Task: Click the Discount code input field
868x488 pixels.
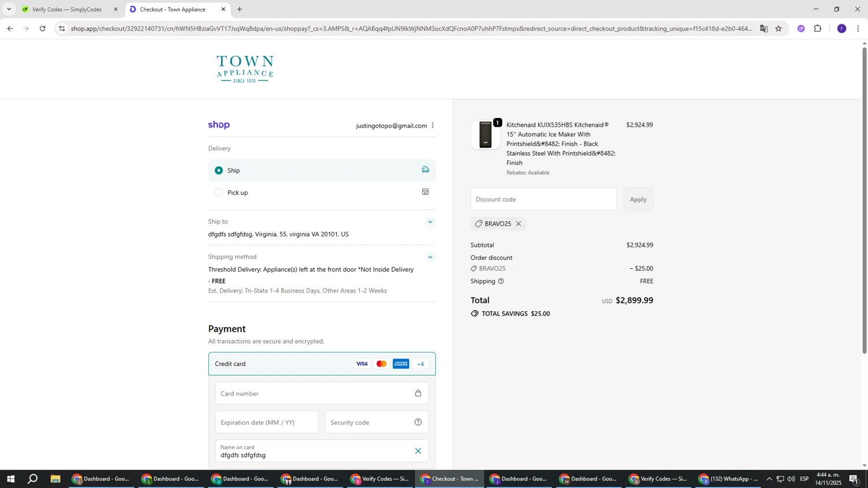Action: (543, 199)
